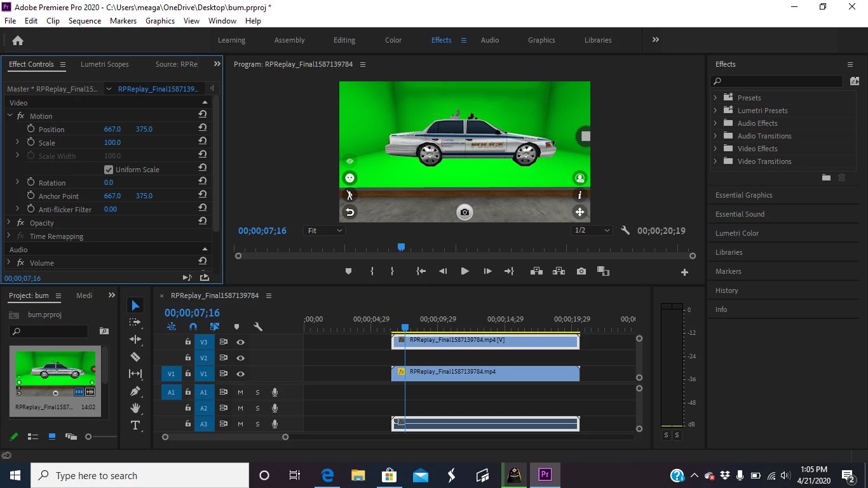The image size is (868, 488).
Task: Step back one frame
Action: point(443,271)
